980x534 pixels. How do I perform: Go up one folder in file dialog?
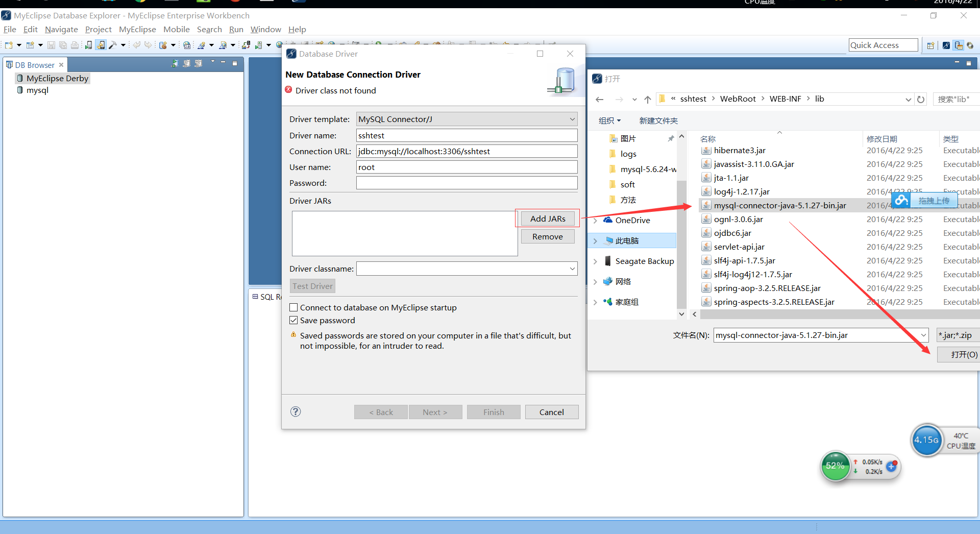647,100
